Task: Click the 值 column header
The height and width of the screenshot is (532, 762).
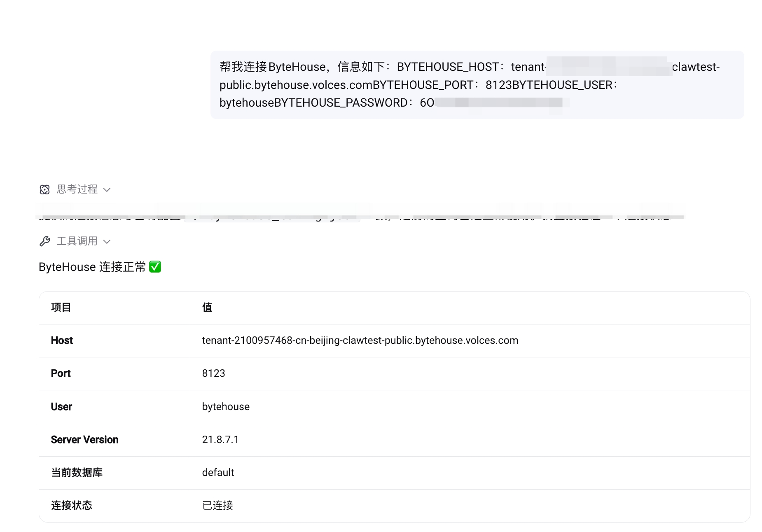Action: [207, 308]
